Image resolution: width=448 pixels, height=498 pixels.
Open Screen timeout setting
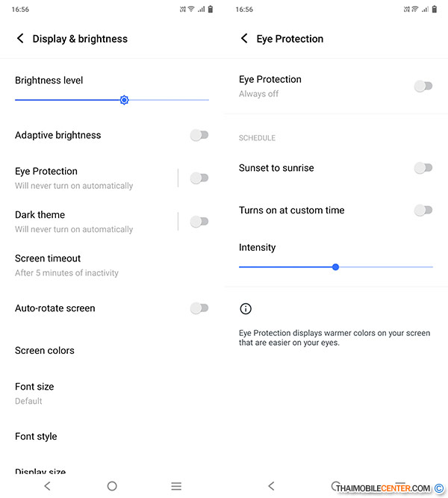[67, 265]
